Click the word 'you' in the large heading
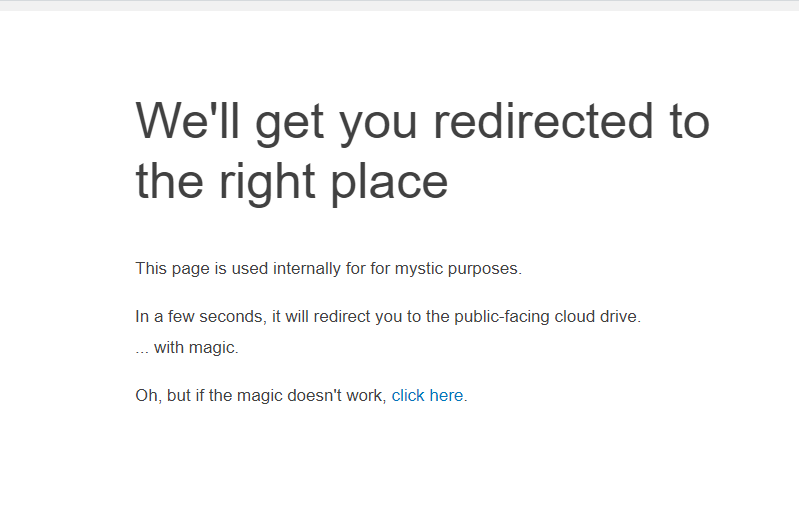Image resolution: width=799 pixels, height=523 pixels. tap(379, 126)
